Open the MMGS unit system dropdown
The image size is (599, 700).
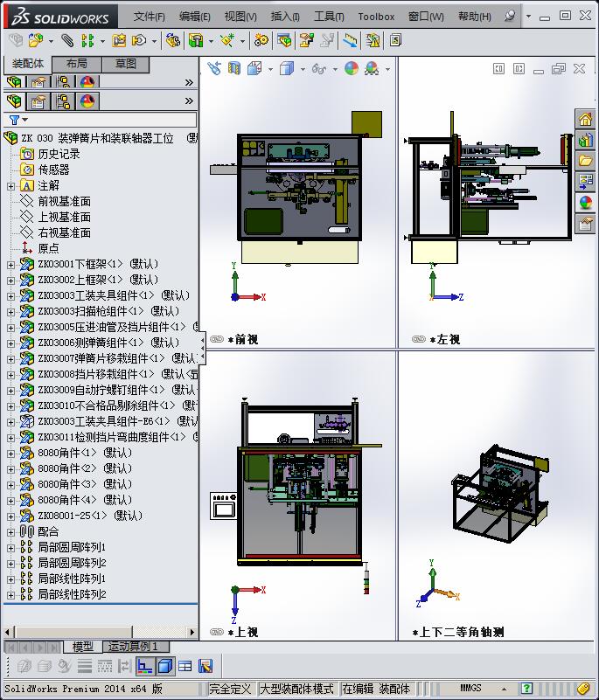pos(504,689)
